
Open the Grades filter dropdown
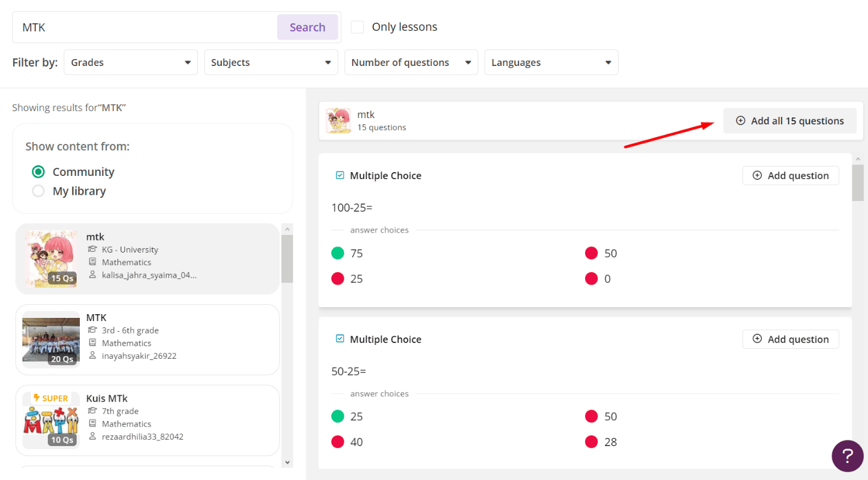(x=131, y=62)
